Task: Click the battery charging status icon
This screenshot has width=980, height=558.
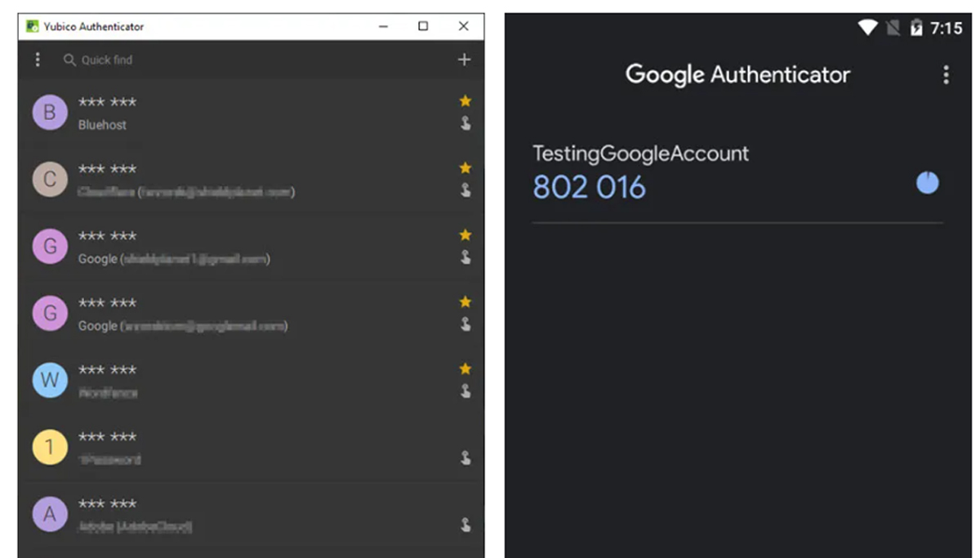Action: 915,28
